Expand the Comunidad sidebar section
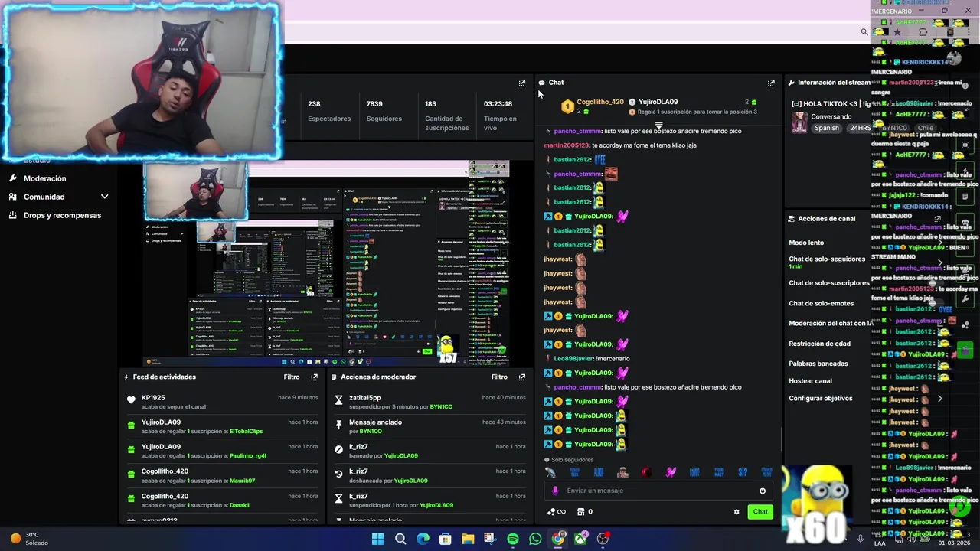980x551 pixels. pyautogui.click(x=105, y=197)
